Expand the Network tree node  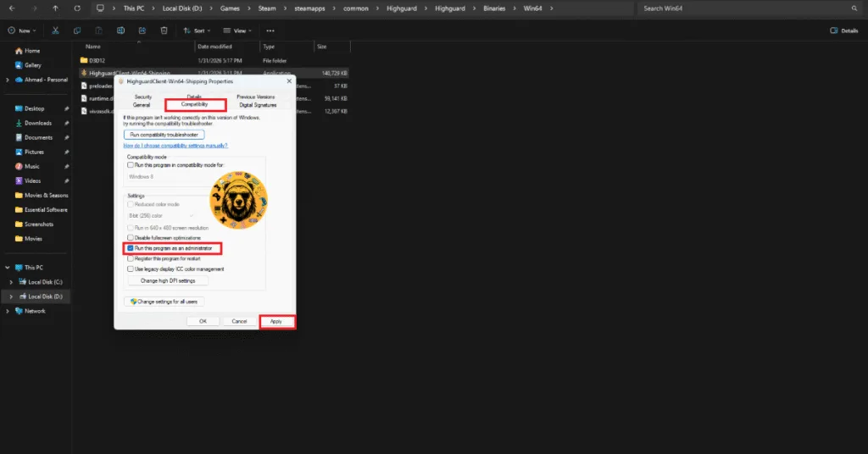8,311
